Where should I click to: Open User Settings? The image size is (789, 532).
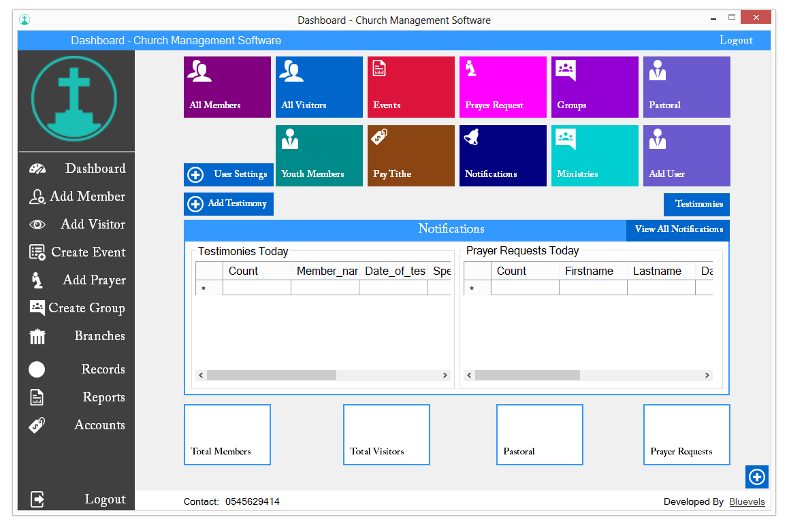click(228, 174)
